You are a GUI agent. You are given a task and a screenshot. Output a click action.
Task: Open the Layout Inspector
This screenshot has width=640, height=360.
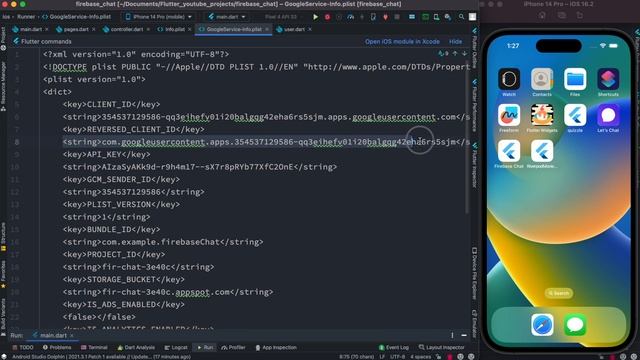[x=441, y=347]
